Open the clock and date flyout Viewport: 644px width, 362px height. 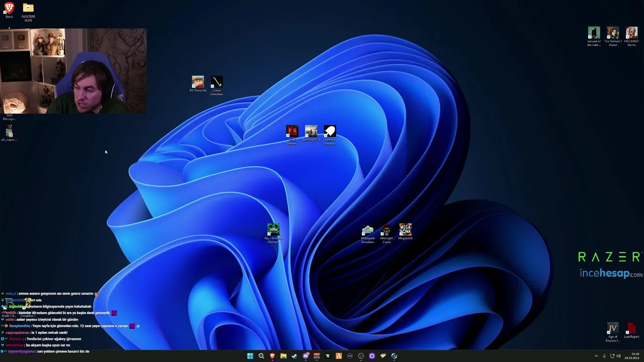tap(632, 356)
